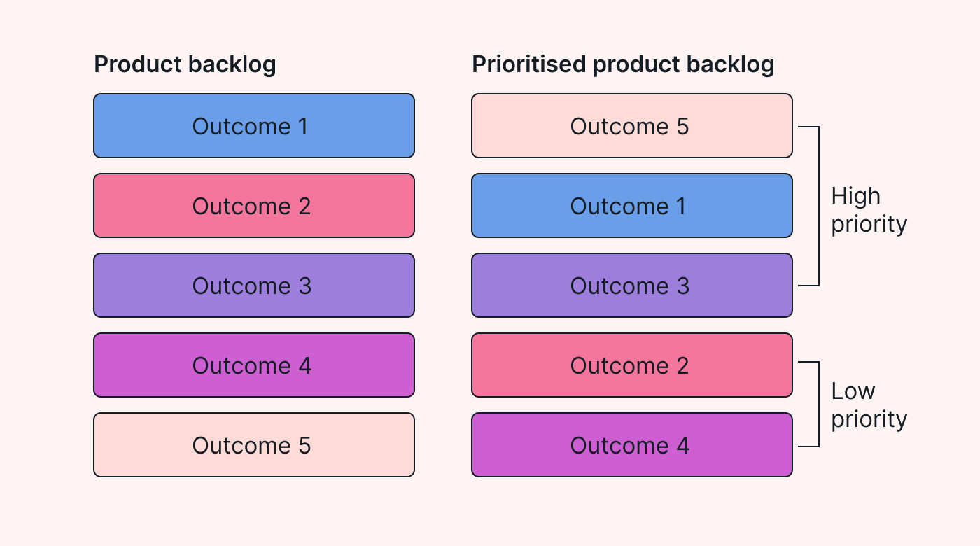Select Outcome 5 atop the Prioritised product backlog
The image size is (980, 546).
pos(631,126)
